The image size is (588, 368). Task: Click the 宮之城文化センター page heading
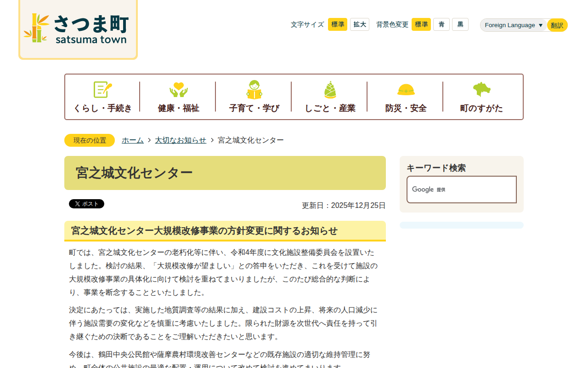pyautogui.click(x=134, y=173)
